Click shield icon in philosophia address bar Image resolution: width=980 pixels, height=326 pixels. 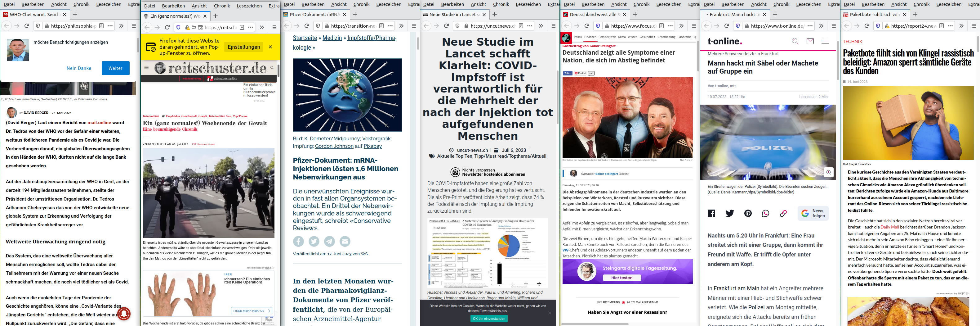(38, 26)
